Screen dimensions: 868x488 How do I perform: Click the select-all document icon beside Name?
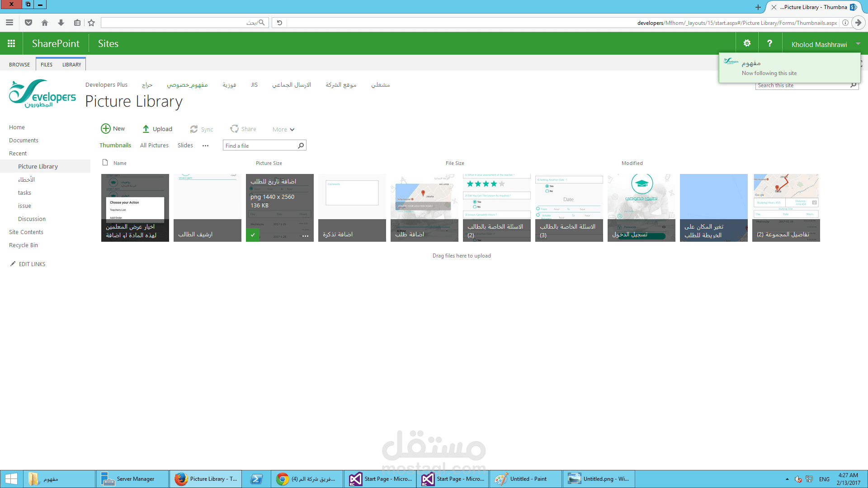click(x=105, y=163)
